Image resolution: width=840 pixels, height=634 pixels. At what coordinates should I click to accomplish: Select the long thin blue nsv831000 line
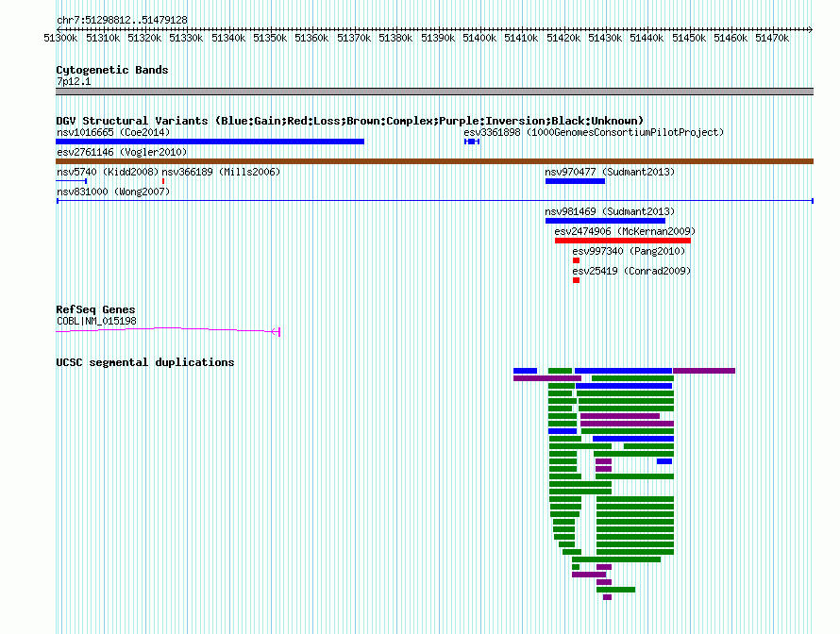click(435, 201)
